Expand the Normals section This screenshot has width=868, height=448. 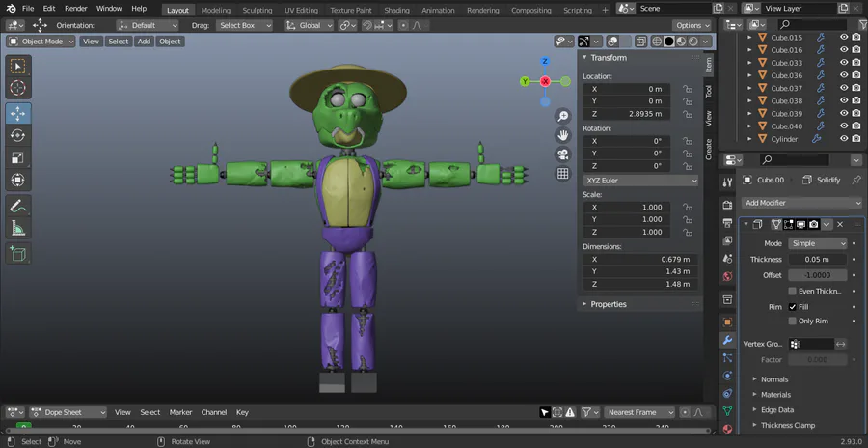(775, 379)
